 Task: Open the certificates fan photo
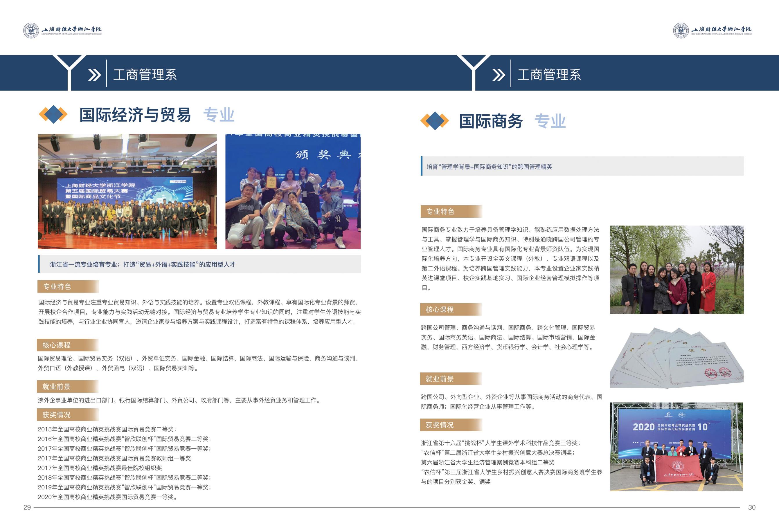tap(677, 358)
